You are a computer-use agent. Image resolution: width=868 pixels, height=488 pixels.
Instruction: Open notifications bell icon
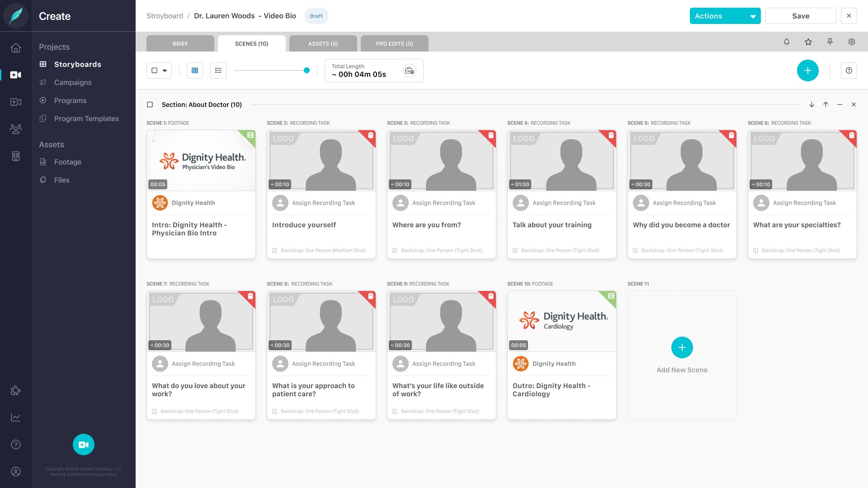point(787,42)
